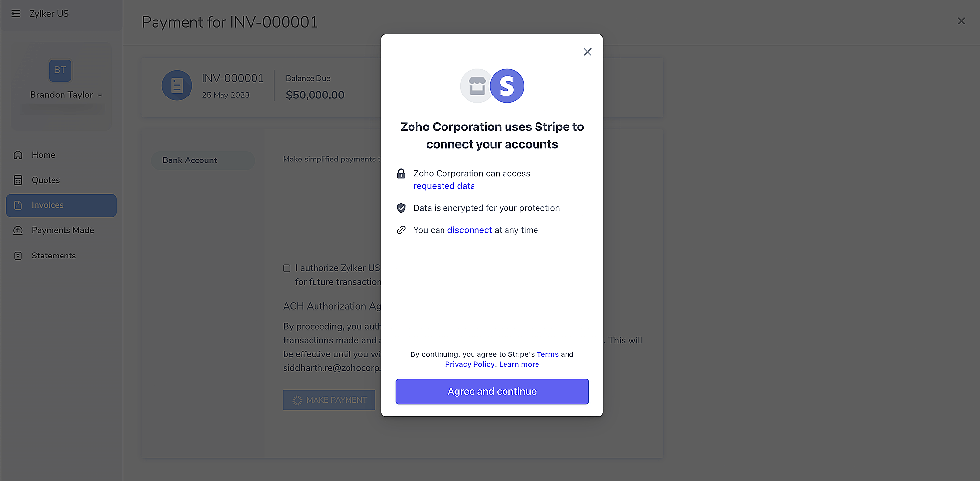
Task: Close the payment page with X
Action: pos(961,21)
